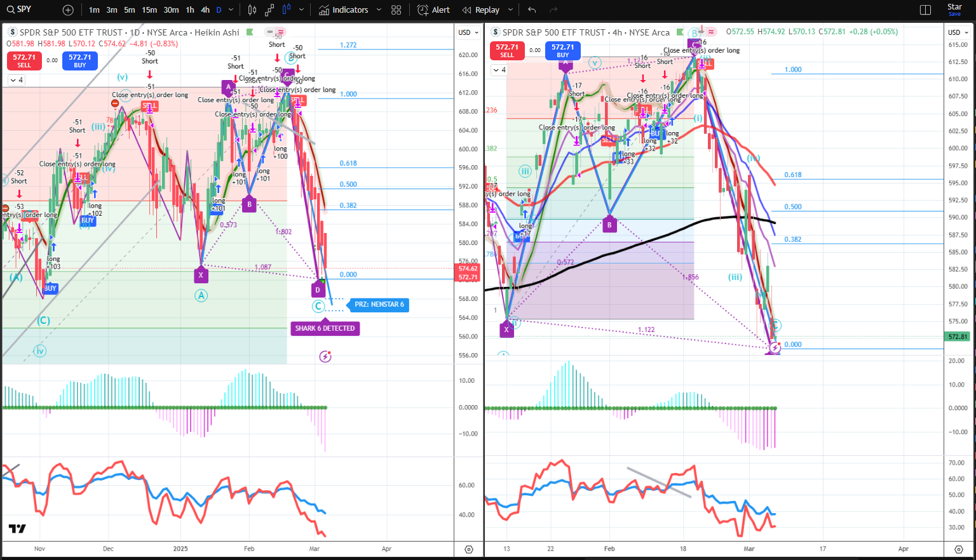976x560 pixels.
Task: Click the 572.81 price label on 4h axis
Action: tap(958, 337)
